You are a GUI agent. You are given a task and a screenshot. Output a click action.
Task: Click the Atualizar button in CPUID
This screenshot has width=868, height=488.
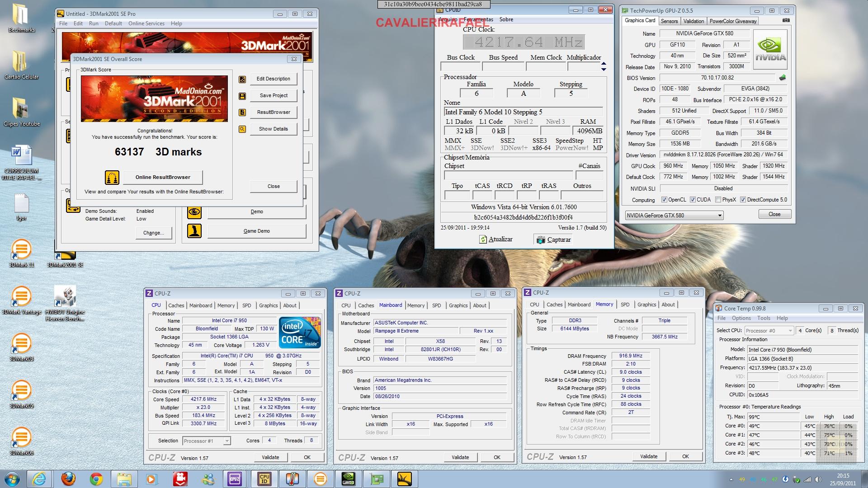[x=496, y=239]
